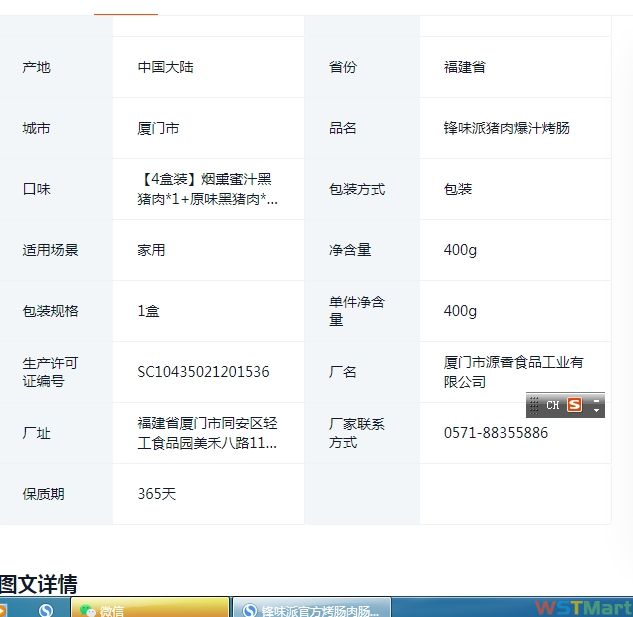
Task: Click the truncated 口味 value 【4盒装】烟熏蜜汁黑猪肉
Action: pyautogui.click(x=207, y=189)
